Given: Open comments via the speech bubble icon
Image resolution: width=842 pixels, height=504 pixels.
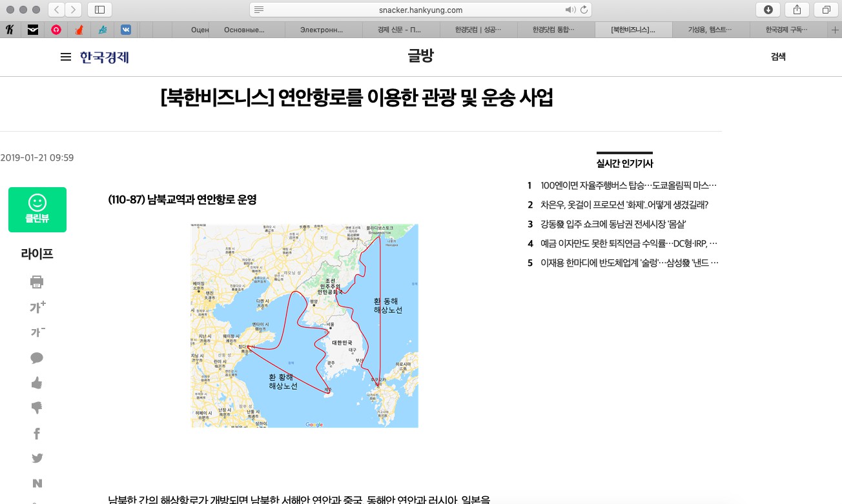Looking at the screenshot, I should click(x=37, y=358).
